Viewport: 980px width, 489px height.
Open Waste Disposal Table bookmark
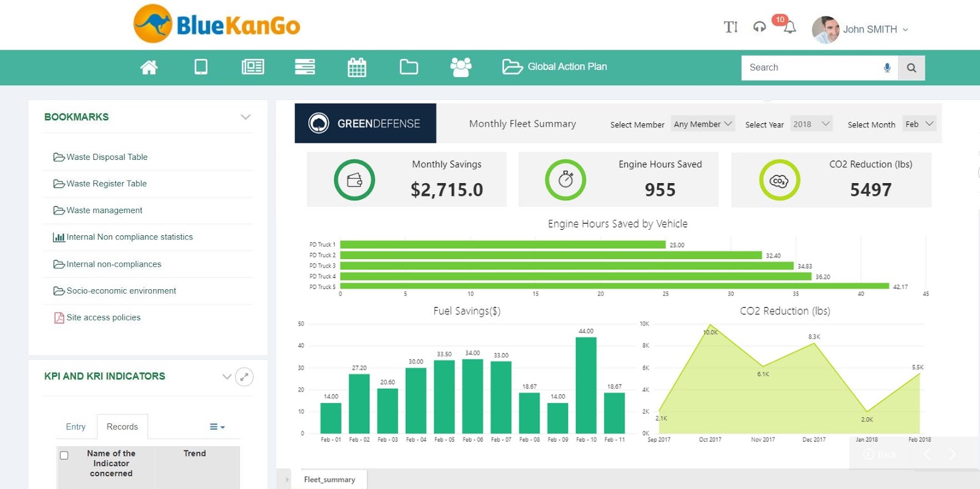[107, 157]
